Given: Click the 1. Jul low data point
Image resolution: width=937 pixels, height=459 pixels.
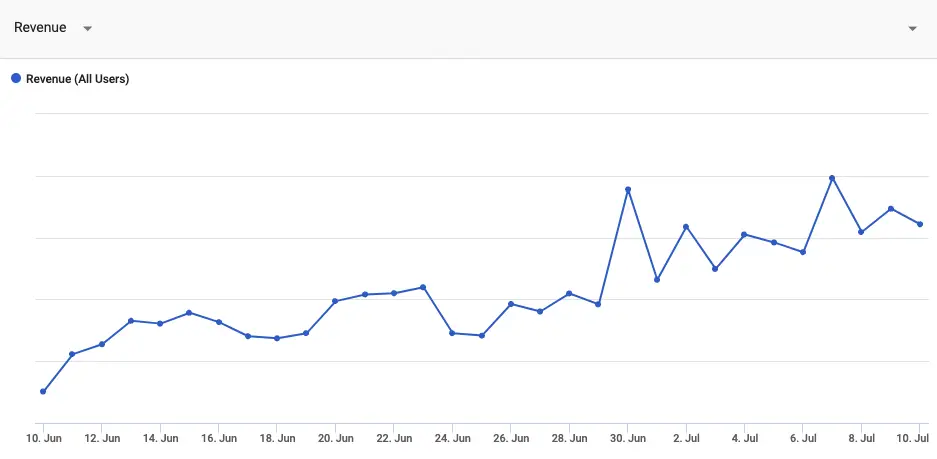Looking at the screenshot, I should pos(657,280).
